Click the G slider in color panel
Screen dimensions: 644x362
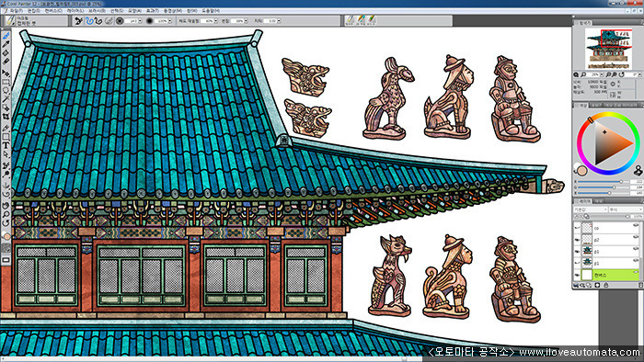tap(603, 187)
